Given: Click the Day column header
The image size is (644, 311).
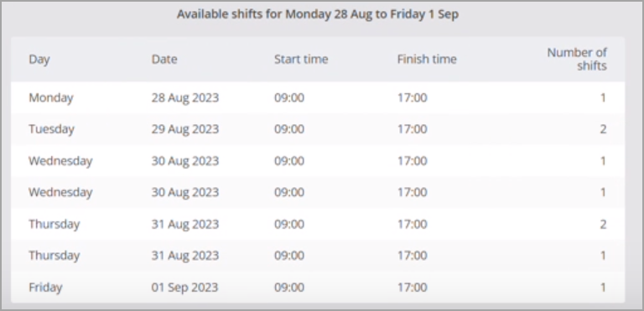Looking at the screenshot, I should click(x=39, y=60).
